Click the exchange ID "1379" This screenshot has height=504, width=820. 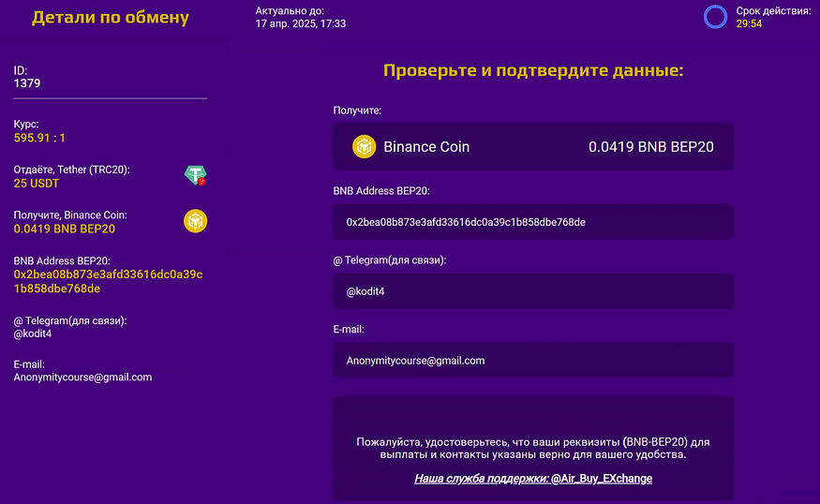click(x=27, y=83)
